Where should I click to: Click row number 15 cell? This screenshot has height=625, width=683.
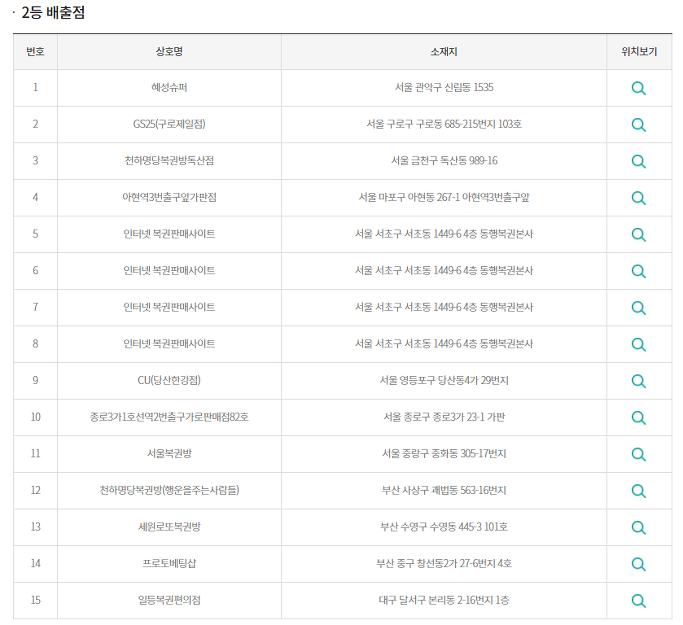pyautogui.click(x=35, y=600)
